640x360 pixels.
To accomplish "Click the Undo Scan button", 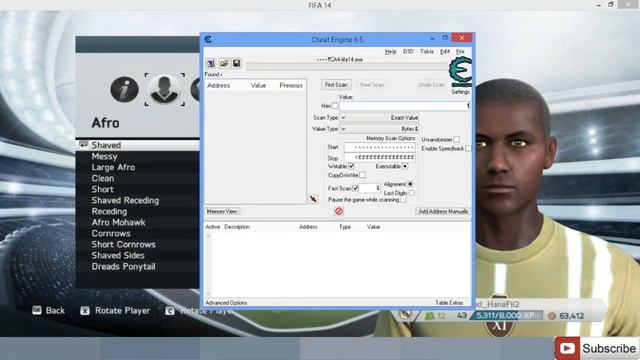I will pyautogui.click(x=431, y=85).
